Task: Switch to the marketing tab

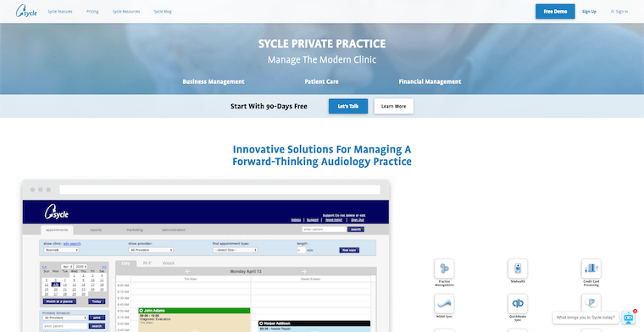Action: point(135,230)
